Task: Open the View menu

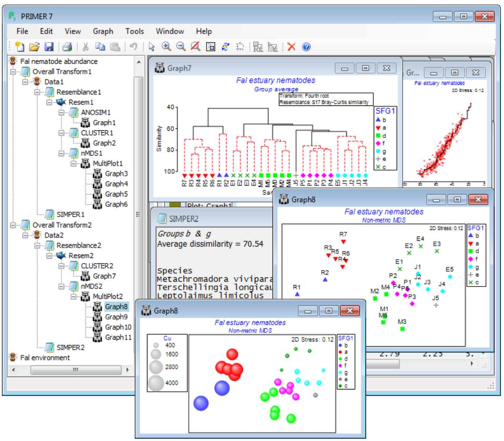Action: click(73, 31)
